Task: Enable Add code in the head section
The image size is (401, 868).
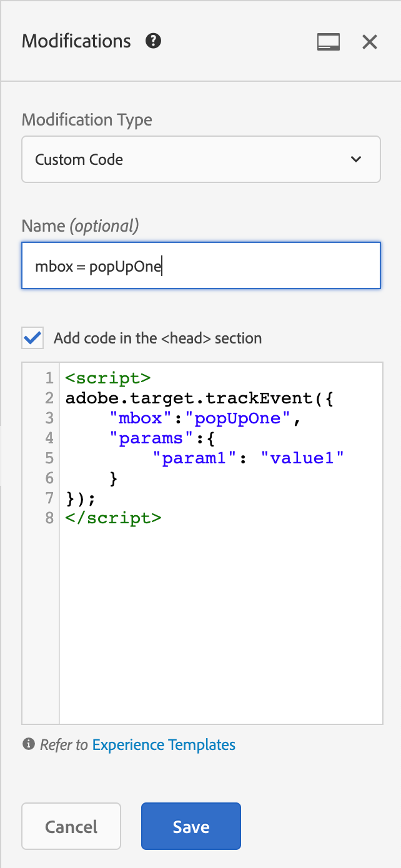Action: pos(32,338)
